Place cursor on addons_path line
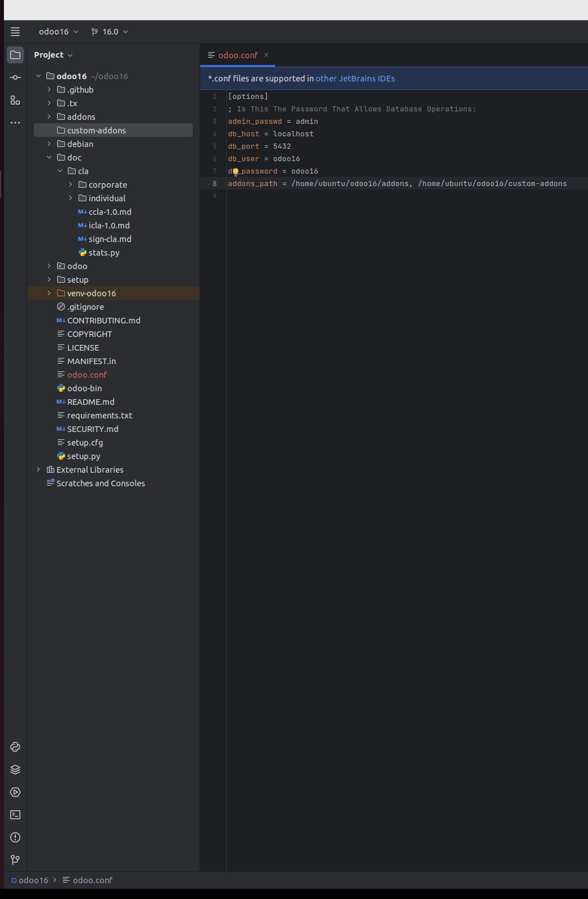Viewport: 588px width, 899px height. (x=397, y=184)
